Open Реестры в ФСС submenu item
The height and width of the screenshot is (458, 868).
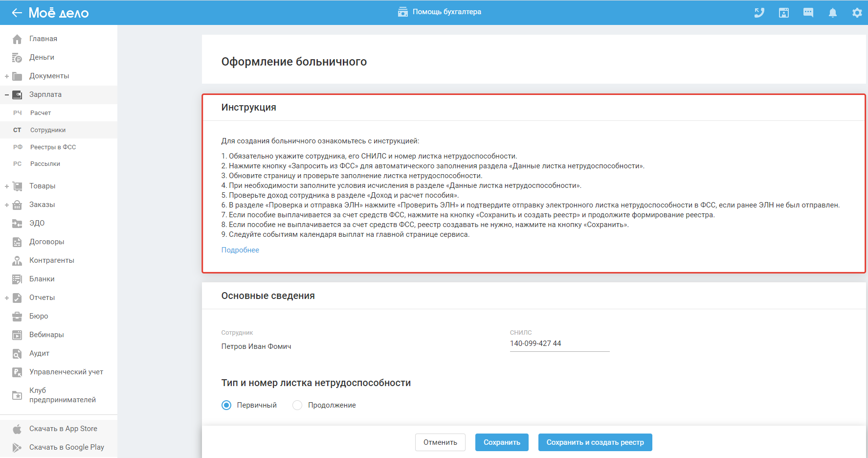point(53,147)
